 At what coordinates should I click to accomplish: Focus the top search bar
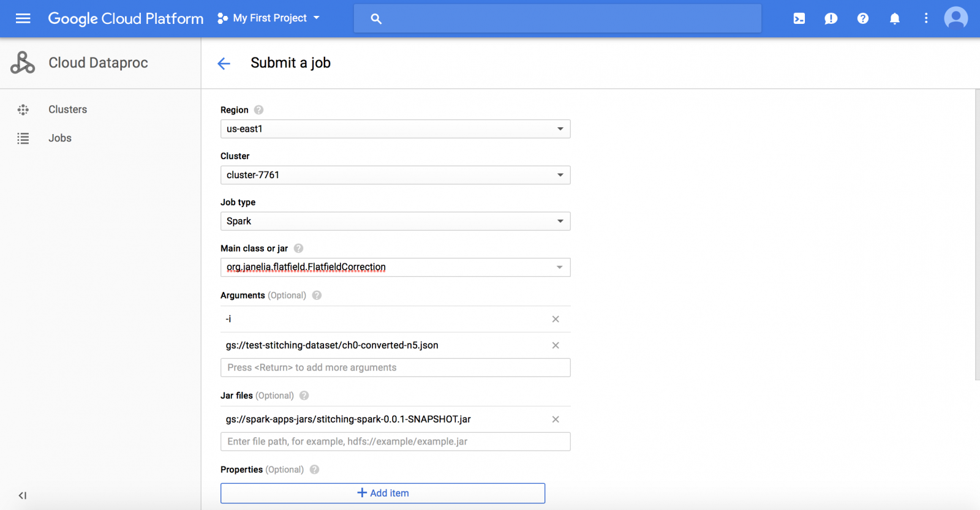pos(557,18)
